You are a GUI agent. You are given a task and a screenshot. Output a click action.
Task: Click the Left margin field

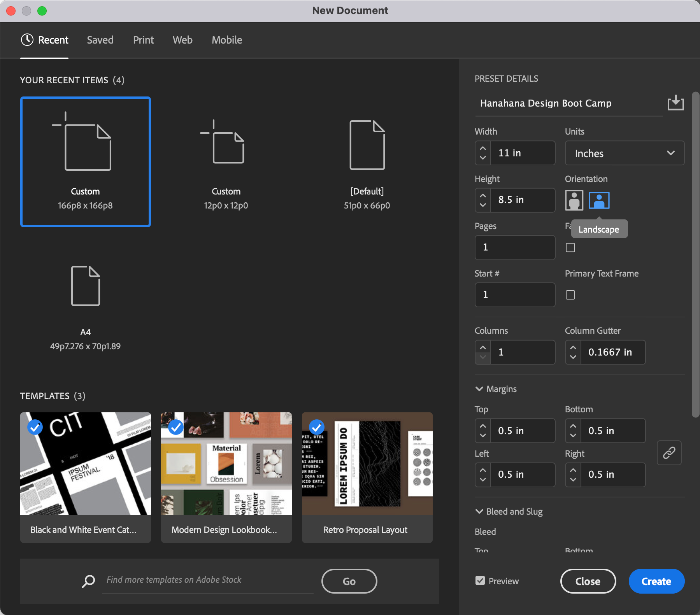click(523, 475)
